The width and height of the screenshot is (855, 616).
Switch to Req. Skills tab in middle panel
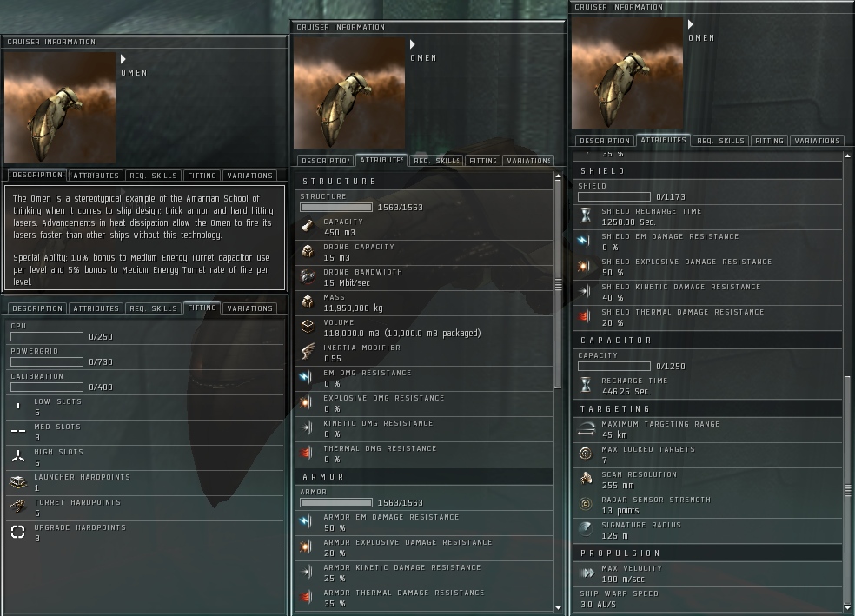(436, 161)
